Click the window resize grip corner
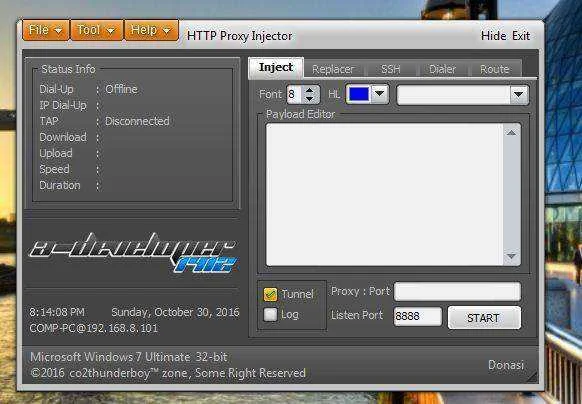Screen dimensions: 582x404 532,377
